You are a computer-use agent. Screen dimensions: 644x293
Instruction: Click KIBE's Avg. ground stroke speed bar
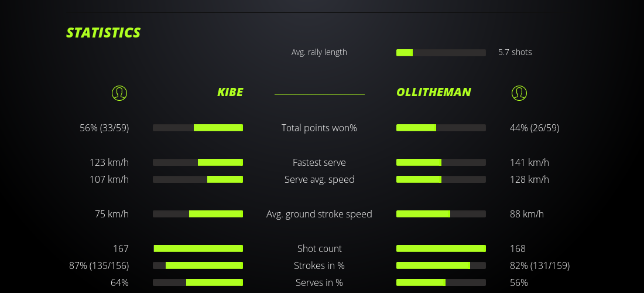(198, 214)
